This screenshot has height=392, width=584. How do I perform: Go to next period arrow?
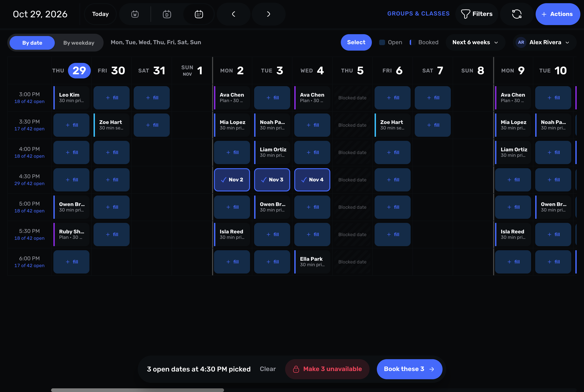point(269,14)
